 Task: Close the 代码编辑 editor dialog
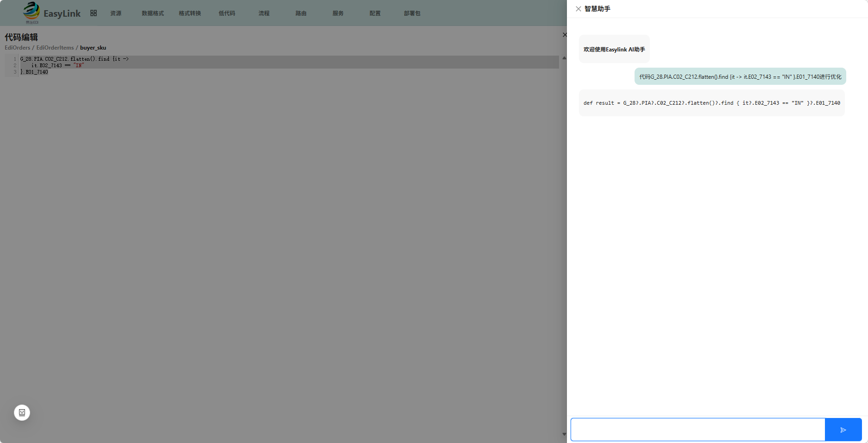(564, 35)
